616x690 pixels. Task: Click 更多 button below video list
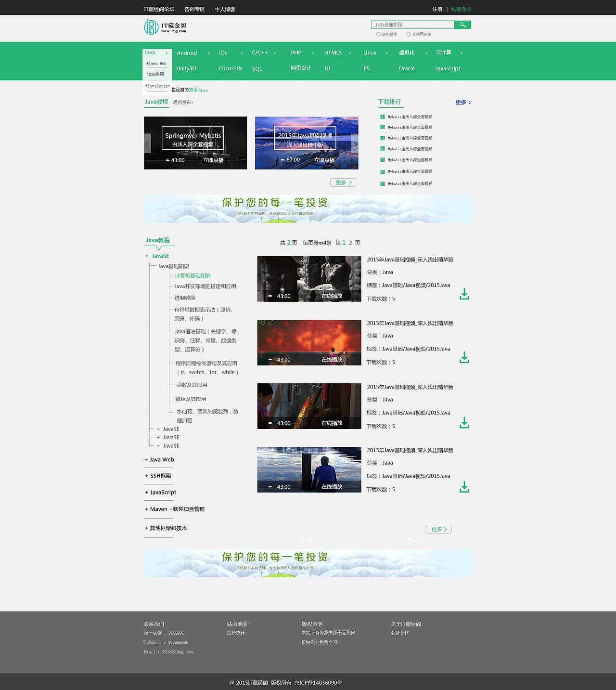(439, 529)
